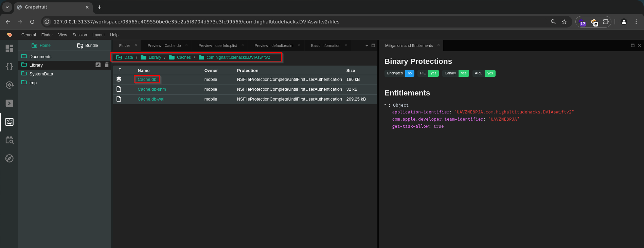Close the Preview - Cache.db tab
Image resolution: width=644 pixels, height=248 pixels.
[x=186, y=45]
